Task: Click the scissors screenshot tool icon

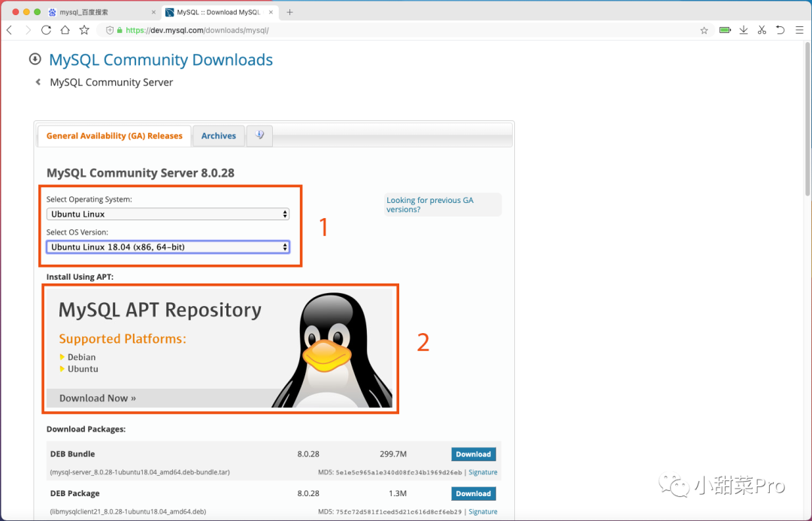Action: [x=762, y=30]
